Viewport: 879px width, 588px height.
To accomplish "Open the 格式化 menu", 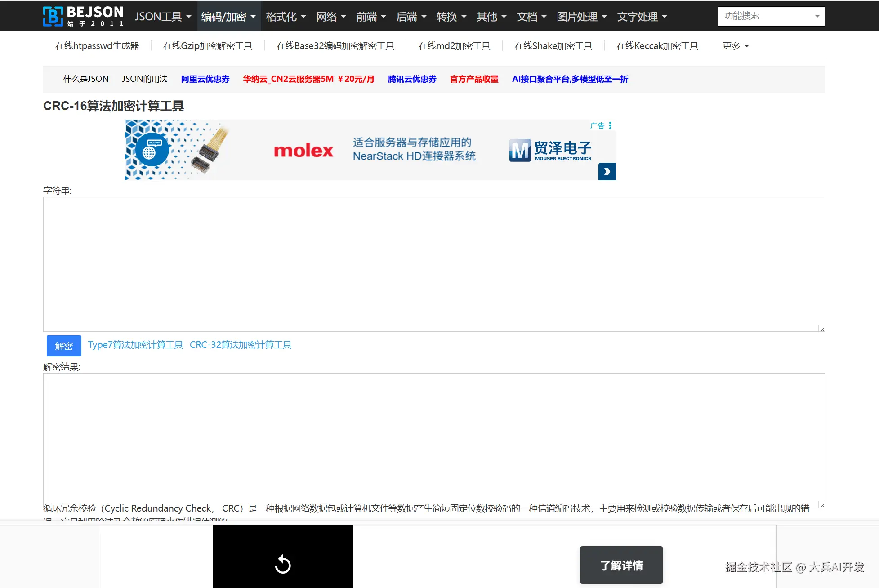I will click(x=286, y=17).
